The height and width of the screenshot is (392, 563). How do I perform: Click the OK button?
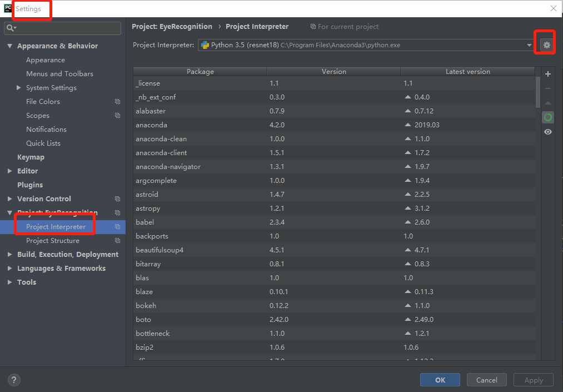[440, 380]
